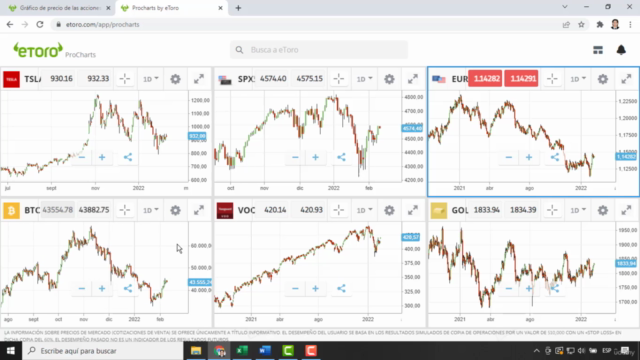This screenshot has width=640, height=360.
Task: Open the GOLD 1D timeframe dropdown
Action: coord(578,210)
